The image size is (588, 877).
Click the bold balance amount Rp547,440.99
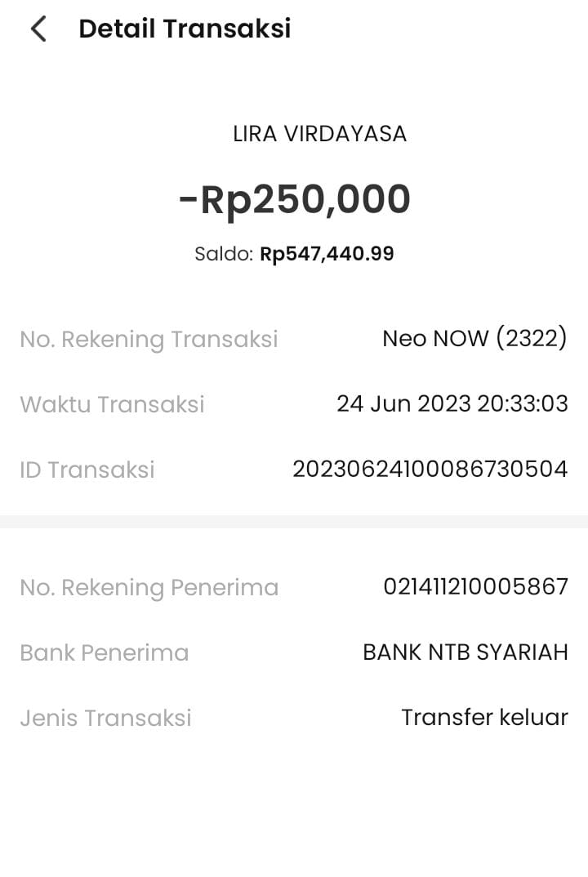327,254
